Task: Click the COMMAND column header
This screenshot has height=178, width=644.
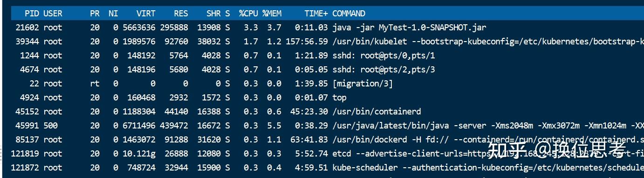Action: (349, 14)
